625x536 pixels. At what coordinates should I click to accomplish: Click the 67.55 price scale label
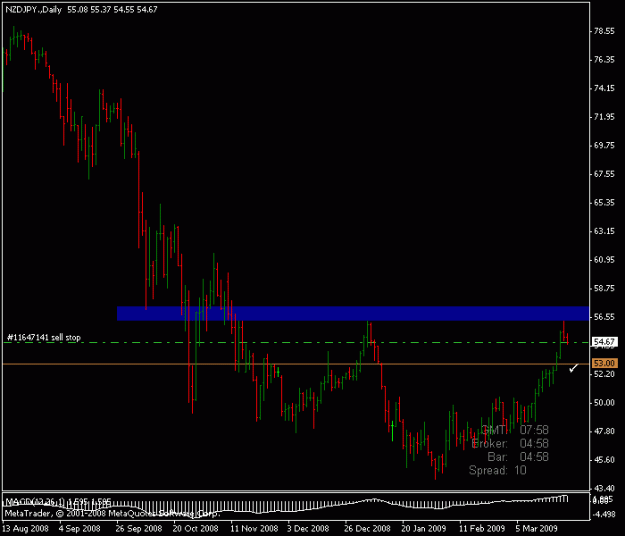604,174
